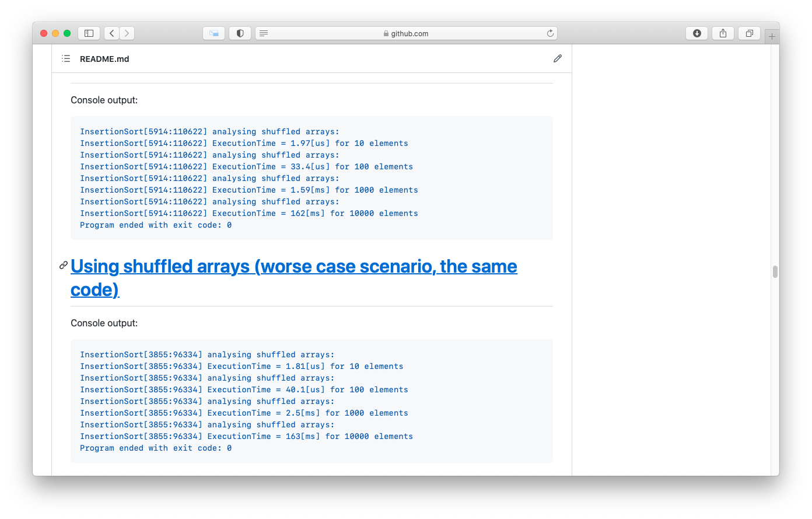Open a new tab with the plus button
This screenshot has height=519, width=812.
coord(772,35)
